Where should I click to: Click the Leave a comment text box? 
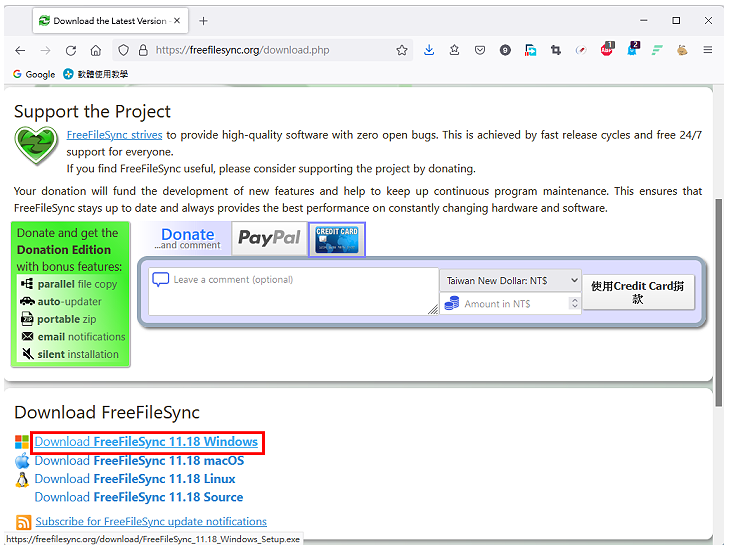293,291
